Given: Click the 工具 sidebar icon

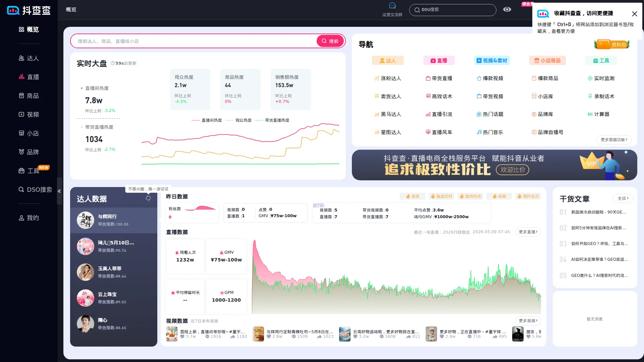Looking at the screenshot, I should (21, 171).
